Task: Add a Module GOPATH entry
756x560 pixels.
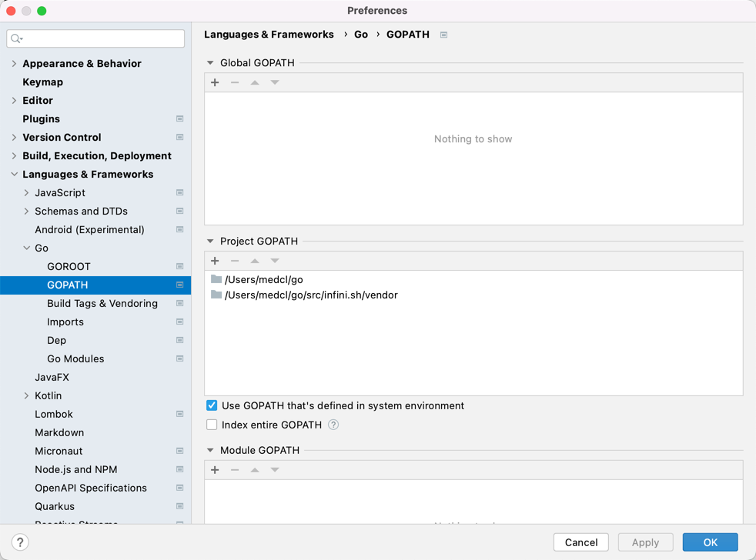Action: point(215,470)
